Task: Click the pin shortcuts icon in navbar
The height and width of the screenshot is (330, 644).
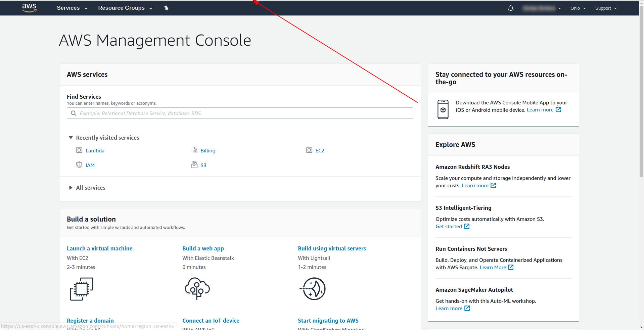Action: click(x=166, y=8)
